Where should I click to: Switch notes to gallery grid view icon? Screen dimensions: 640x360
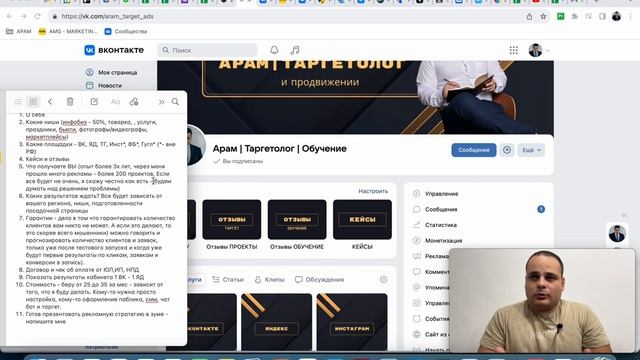pos(33,102)
